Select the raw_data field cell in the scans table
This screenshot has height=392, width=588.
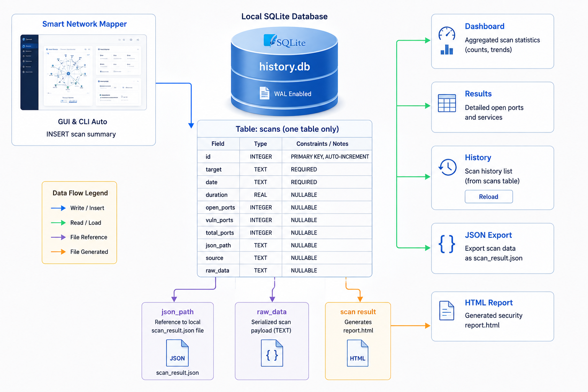(x=218, y=271)
